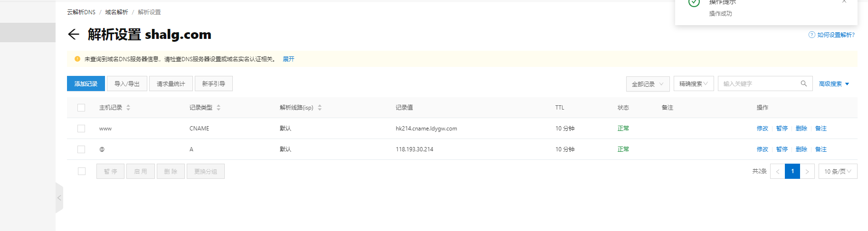Viewport: 868px width, 231px height.
Task: Open the 精确搜索 dropdown
Action: (x=693, y=84)
